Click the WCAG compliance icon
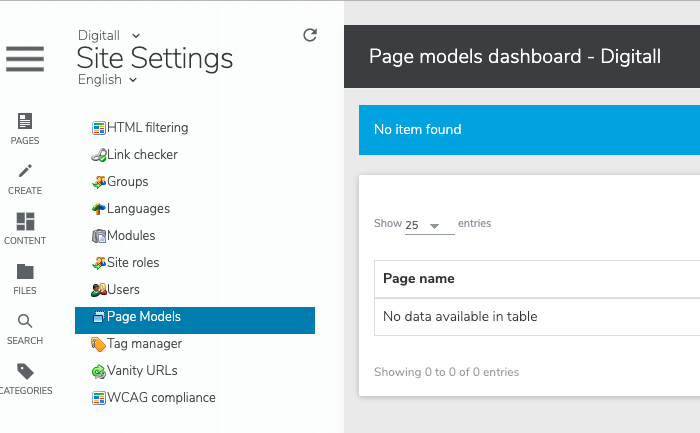700x433 pixels. [99, 398]
